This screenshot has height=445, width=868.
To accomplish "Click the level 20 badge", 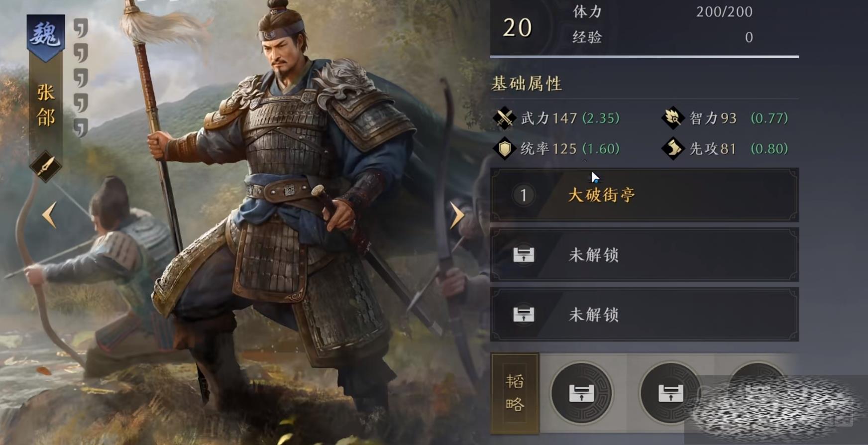I will 518,28.
